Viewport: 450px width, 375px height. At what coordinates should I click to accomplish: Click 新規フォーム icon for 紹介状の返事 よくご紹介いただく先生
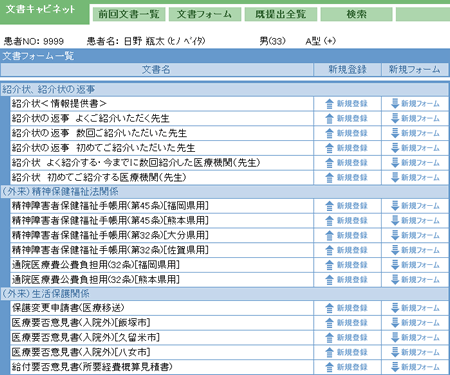pos(395,118)
